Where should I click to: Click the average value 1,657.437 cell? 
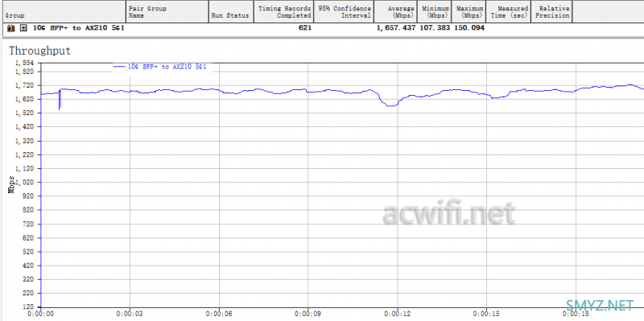point(397,28)
